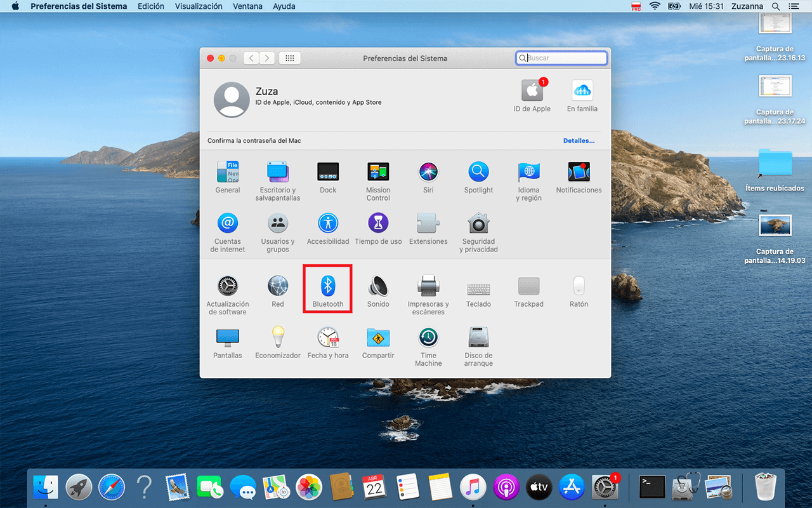Open the Ayuda menu
The width and height of the screenshot is (812, 508).
[x=284, y=6]
